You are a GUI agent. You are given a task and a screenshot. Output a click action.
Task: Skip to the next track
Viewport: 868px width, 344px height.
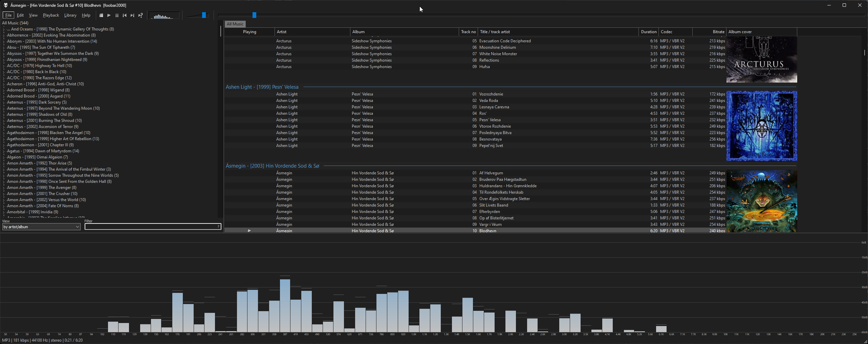tap(132, 15)
